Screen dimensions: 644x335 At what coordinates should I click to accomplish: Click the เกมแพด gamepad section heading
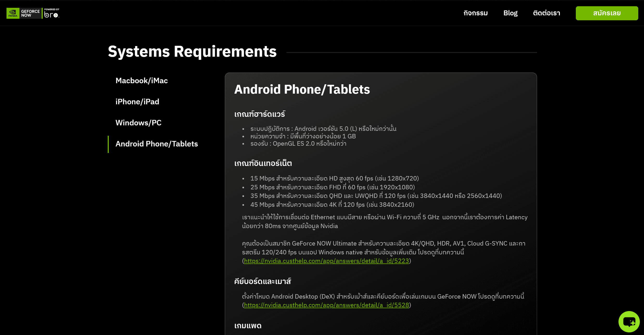pyautogui.click(x=248, y=326)
